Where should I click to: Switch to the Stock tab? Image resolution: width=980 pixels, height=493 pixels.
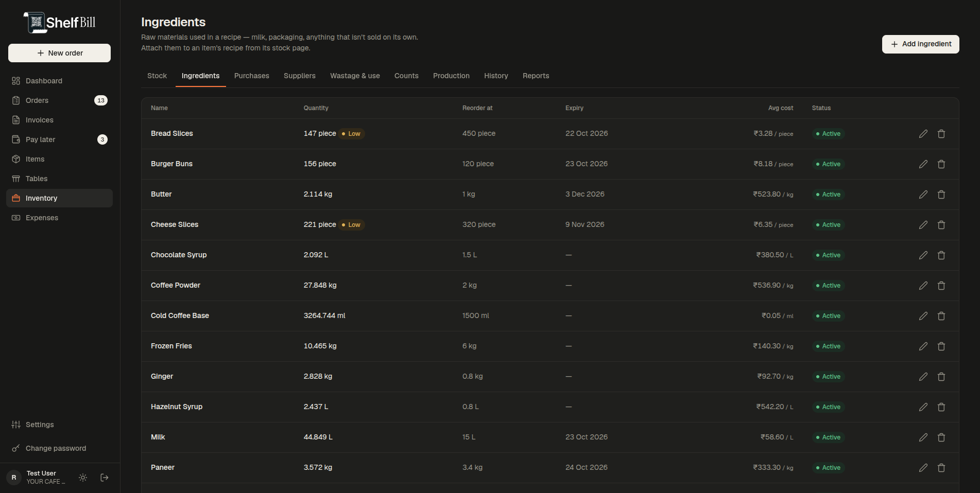[157, 76]
